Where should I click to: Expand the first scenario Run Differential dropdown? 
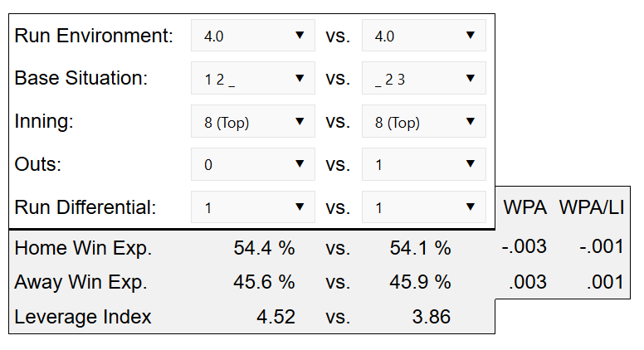pyautogui.click(x=252, y=207)
